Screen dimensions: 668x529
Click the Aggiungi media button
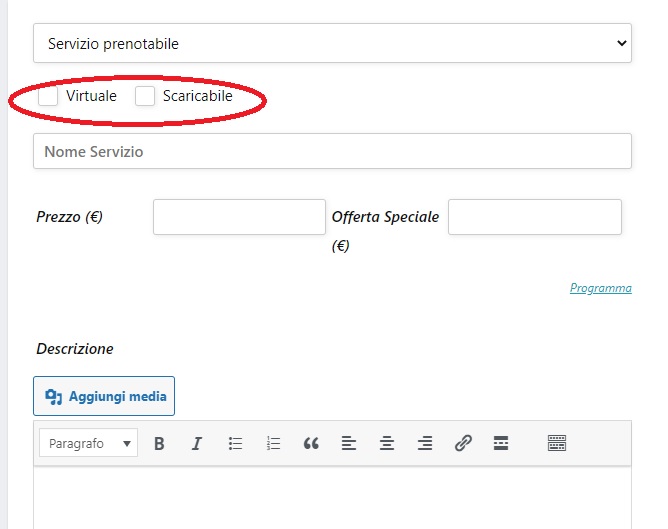click(104, 396)
